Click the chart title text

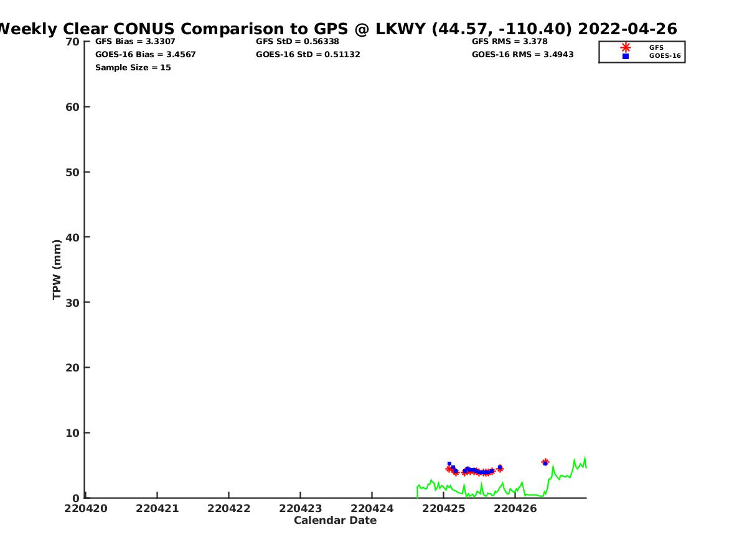pyautogui.click(x=336, y=29)
